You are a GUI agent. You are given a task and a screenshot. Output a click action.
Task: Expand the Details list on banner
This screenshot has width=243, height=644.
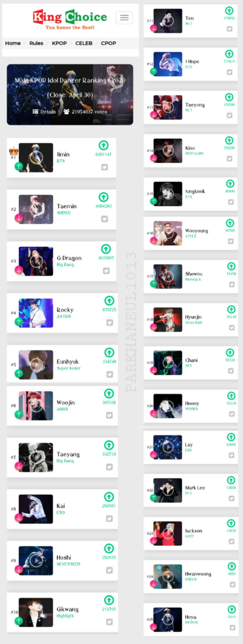(x=44, y=112)
